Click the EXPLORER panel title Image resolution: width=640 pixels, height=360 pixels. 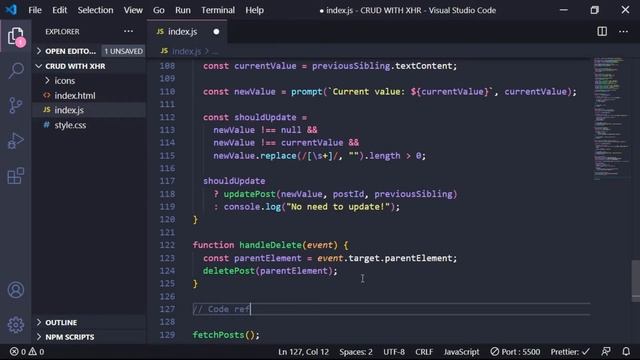click(62, 31)
